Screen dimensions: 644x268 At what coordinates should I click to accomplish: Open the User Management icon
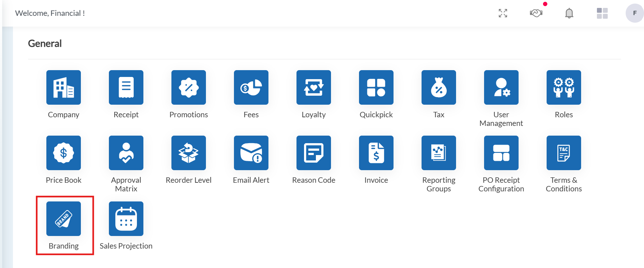(x=501, y=87)
